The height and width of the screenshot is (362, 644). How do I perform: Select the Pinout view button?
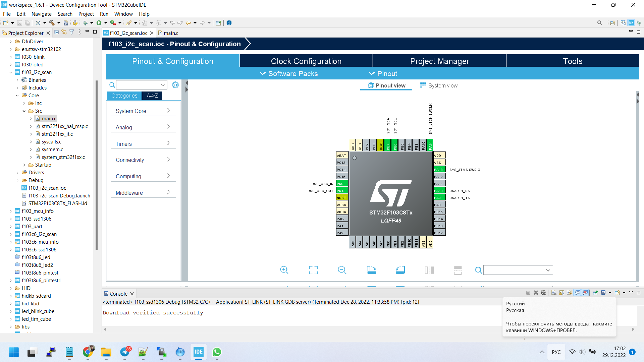[386, 85]
